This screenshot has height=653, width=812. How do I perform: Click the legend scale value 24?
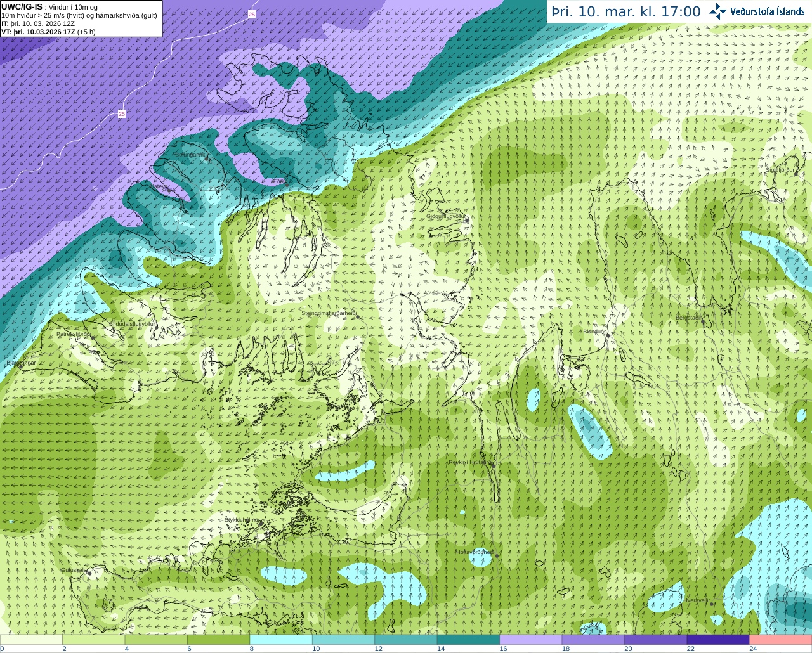[753, 649]
